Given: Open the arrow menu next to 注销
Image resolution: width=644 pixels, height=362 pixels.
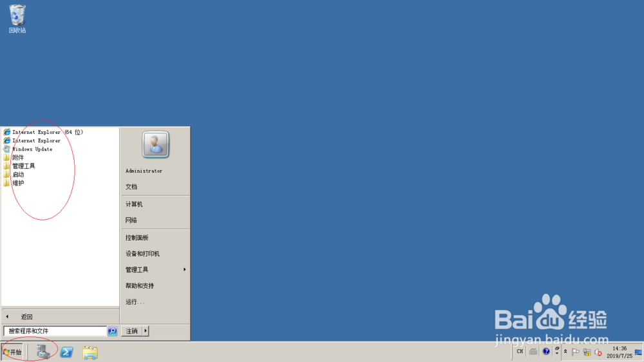Looking at the screenshot, I should point(146,331).
